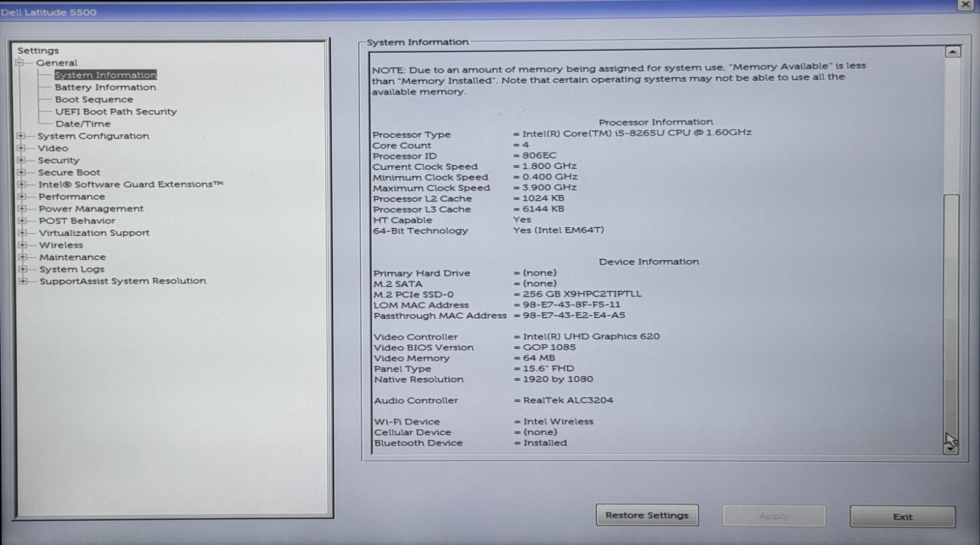
Task: Click the Apply button
Action: 774,516
